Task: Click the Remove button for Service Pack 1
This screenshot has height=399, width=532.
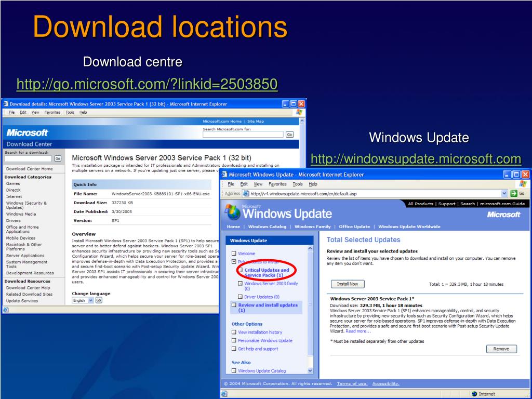Action: [501, 349]
